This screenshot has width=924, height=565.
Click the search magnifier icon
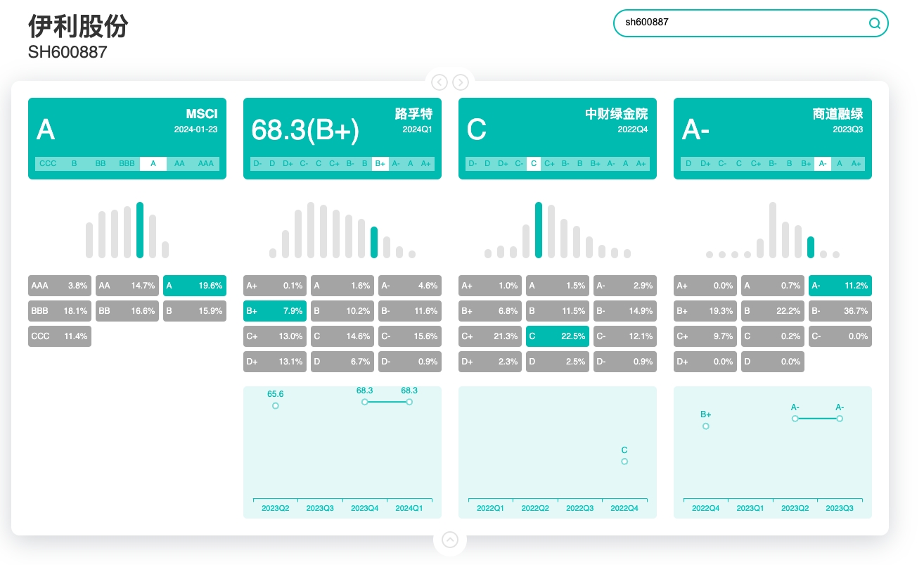pyautogui.click(x=875, y=23)
